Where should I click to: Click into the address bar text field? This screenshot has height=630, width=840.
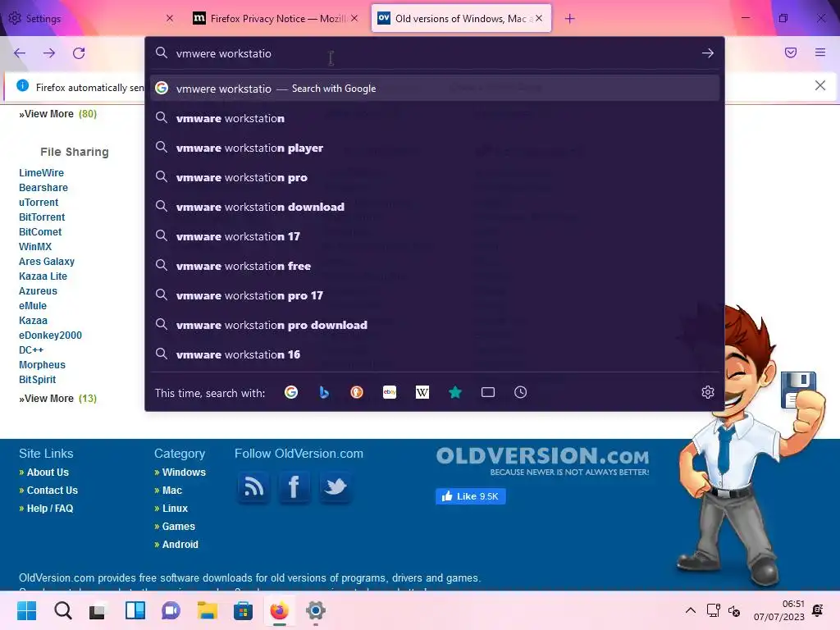pos(434,53)
